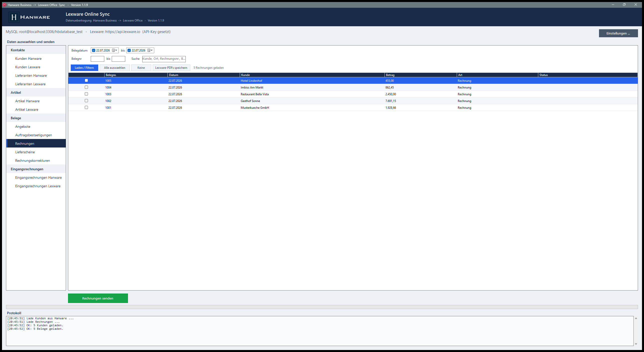This screenshot has height=352, width=644.
Task: Select the Hotel Lindenhof customer cell
Action: 312,81
